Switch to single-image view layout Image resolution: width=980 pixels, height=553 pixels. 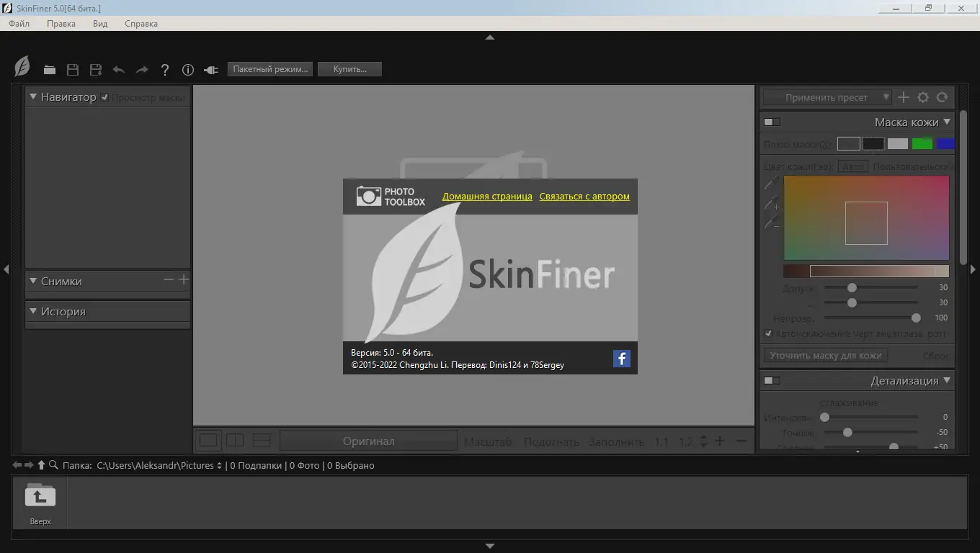(x=208, y=440)
